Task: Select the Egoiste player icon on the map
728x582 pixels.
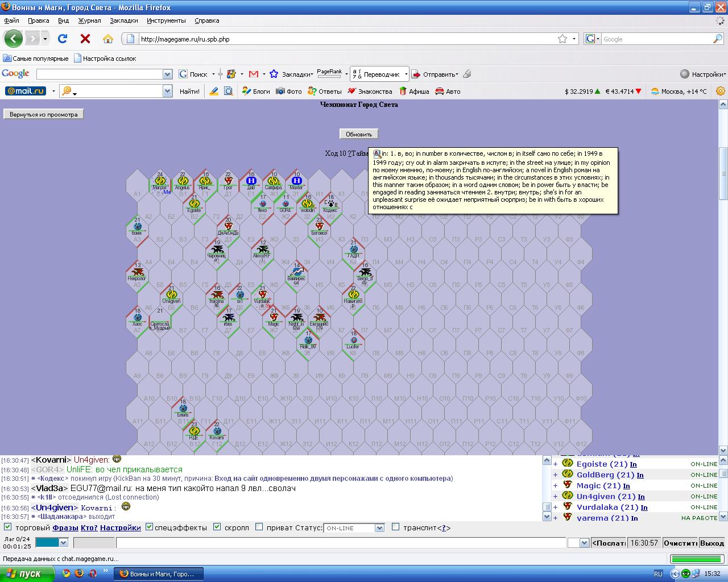Action: (194, 203)
